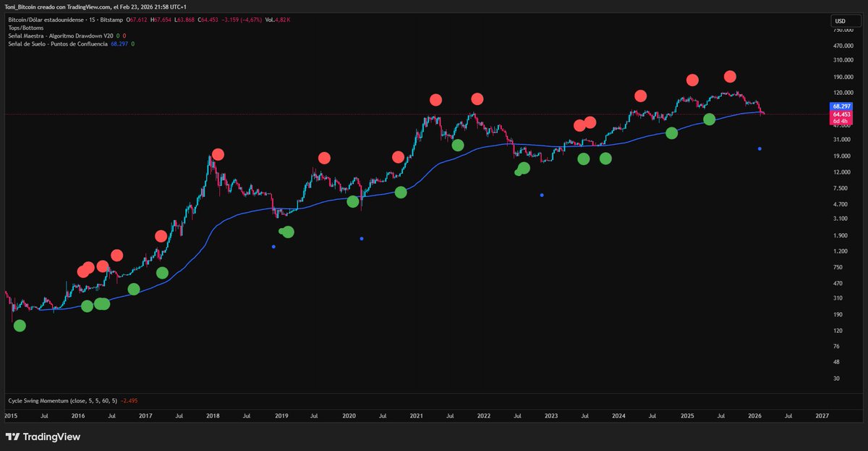
Task: Click the 1.900 price axis value
Action: click(839, 235)
